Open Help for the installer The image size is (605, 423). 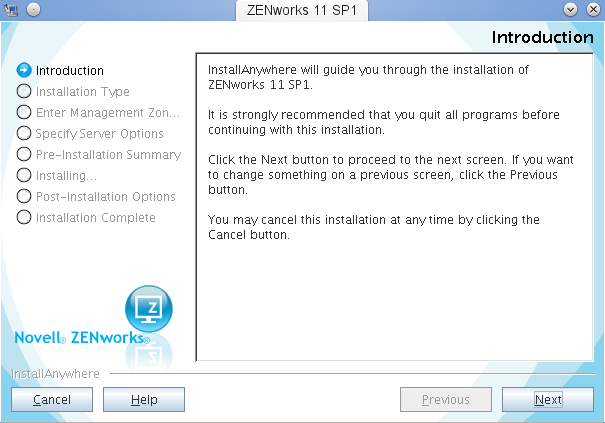[x=144, y=400]
